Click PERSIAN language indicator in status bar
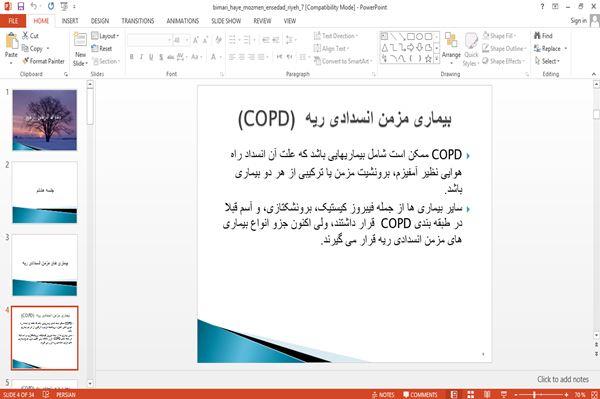This screenshot has width=600, height=399. [65, 394]
